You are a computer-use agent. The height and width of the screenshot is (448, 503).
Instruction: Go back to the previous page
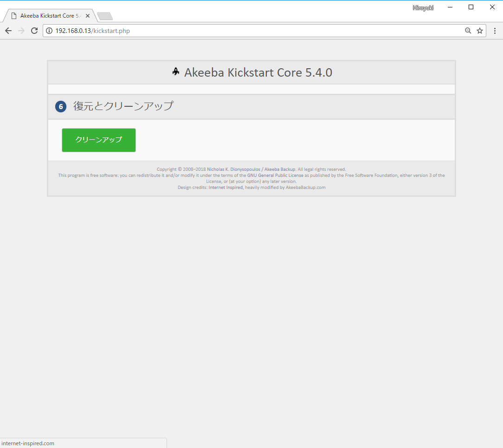point(8,31)
